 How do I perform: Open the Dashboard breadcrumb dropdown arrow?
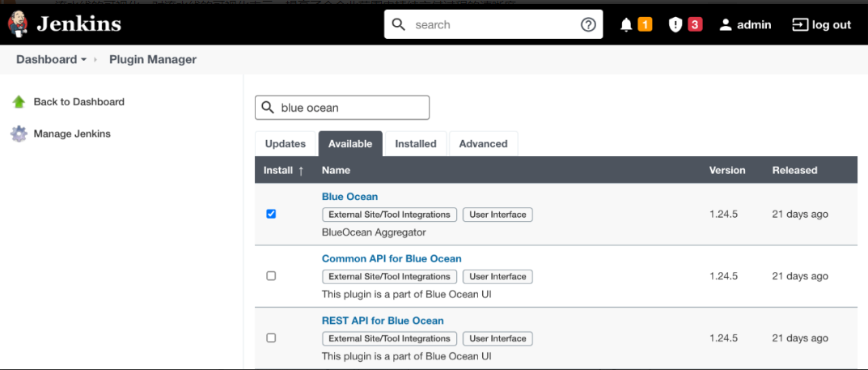tap(83, 60)
